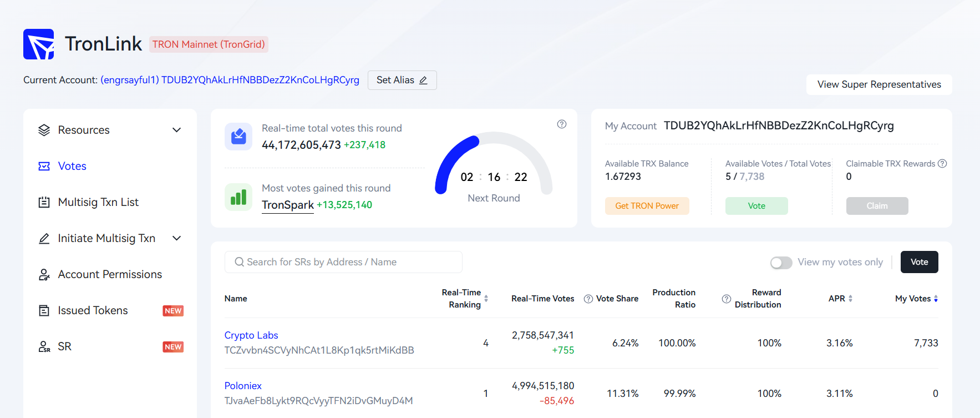Image resolution: width=980 pixels, height=418 pixels.
Task: Click Poloniex production ratio 99.99%
Action: pos(679,394)
